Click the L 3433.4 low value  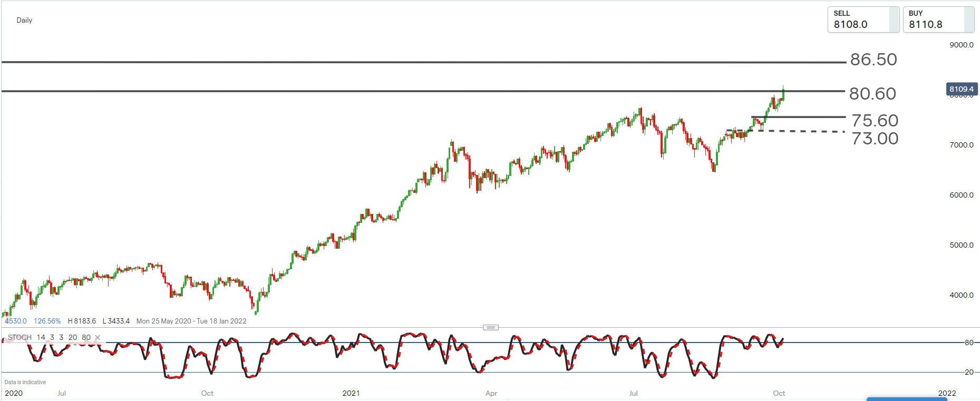(x=116, y=321)
